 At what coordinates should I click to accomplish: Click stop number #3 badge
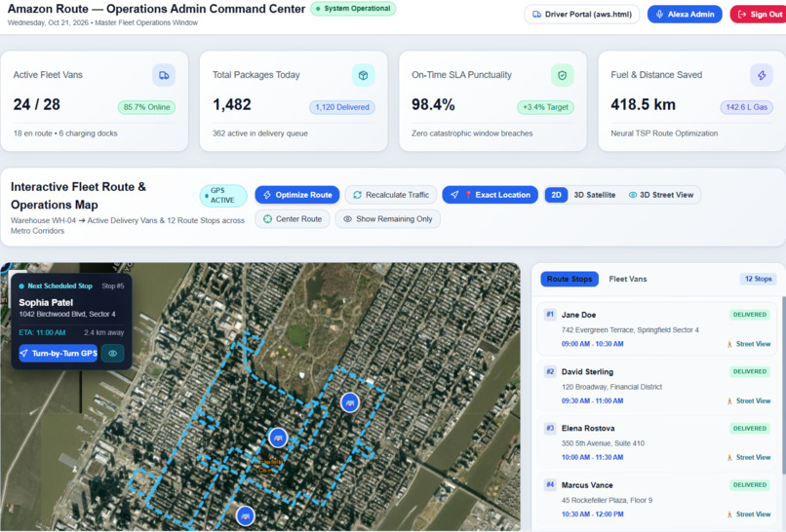coord(550,429)
